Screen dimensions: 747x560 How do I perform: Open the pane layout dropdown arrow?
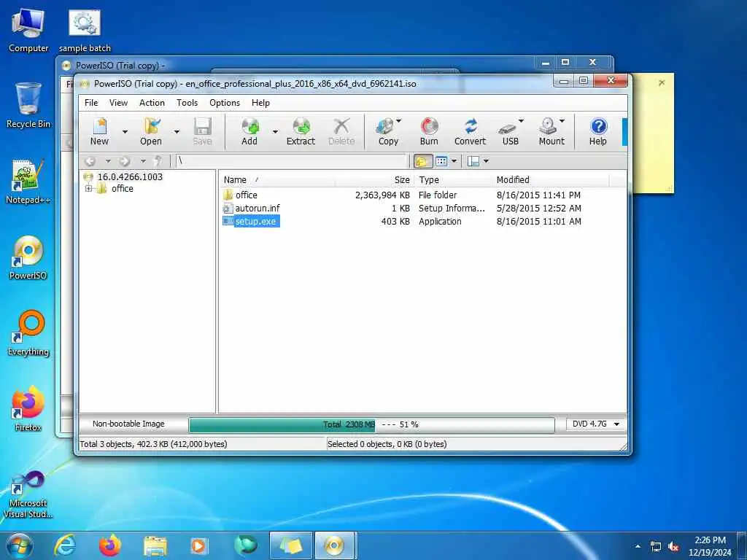[486, 161]
